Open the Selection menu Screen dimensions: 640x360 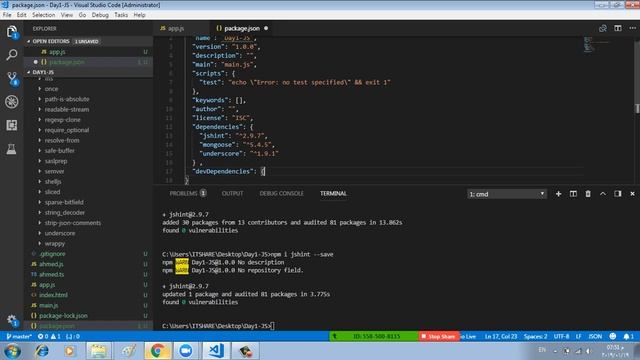(x=44, y=15)
